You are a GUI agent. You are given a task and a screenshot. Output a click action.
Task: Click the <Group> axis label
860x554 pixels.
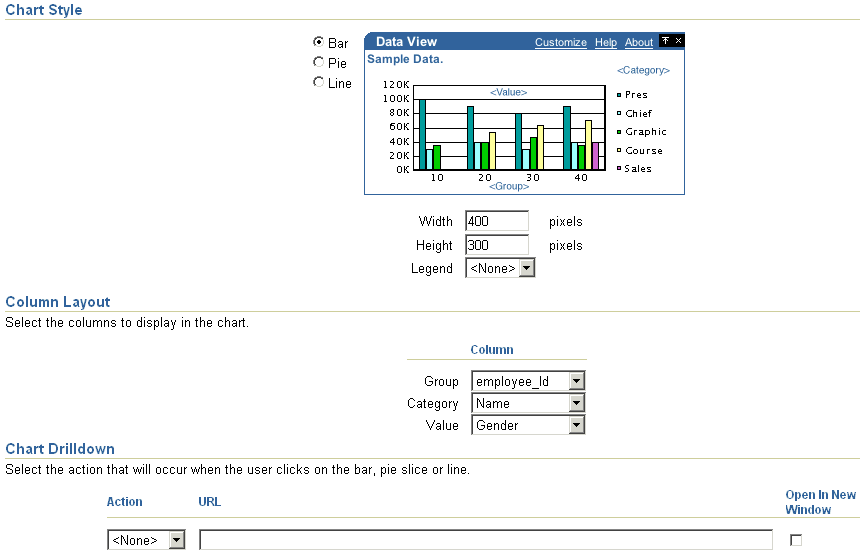(x=509, y=186)
